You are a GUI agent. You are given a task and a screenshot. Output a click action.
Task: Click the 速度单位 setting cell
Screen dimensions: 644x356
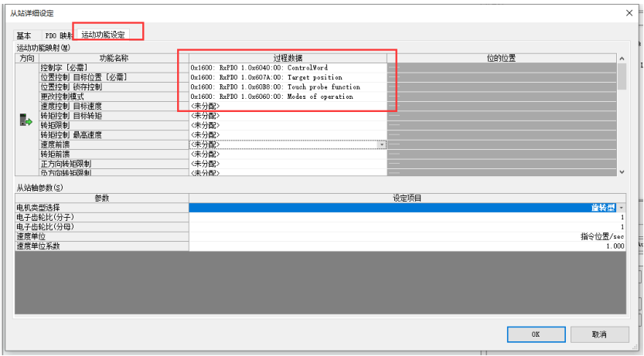(407, 236)
